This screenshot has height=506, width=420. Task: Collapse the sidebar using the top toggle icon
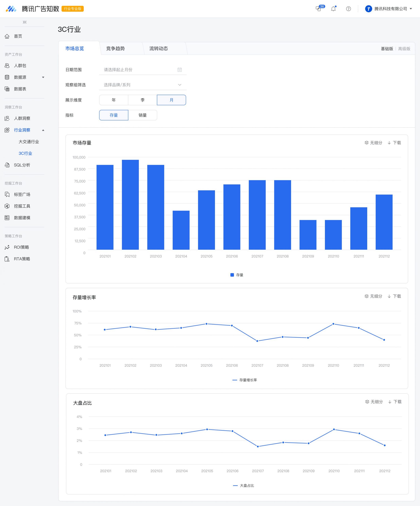coord(25,22)
